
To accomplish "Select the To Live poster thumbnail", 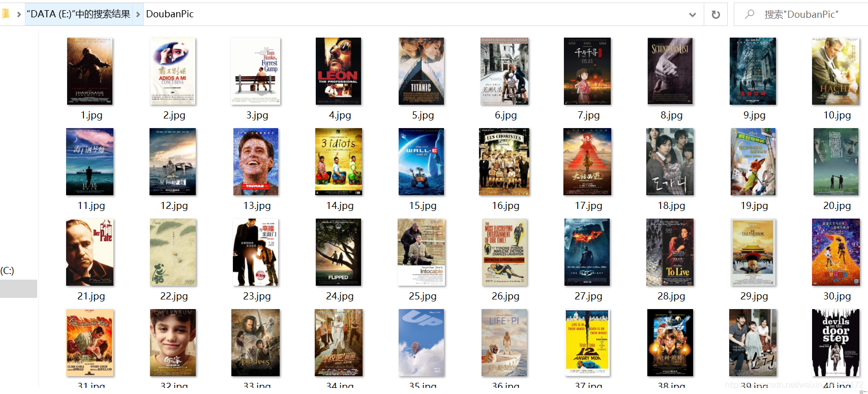I will click(670, 252).
